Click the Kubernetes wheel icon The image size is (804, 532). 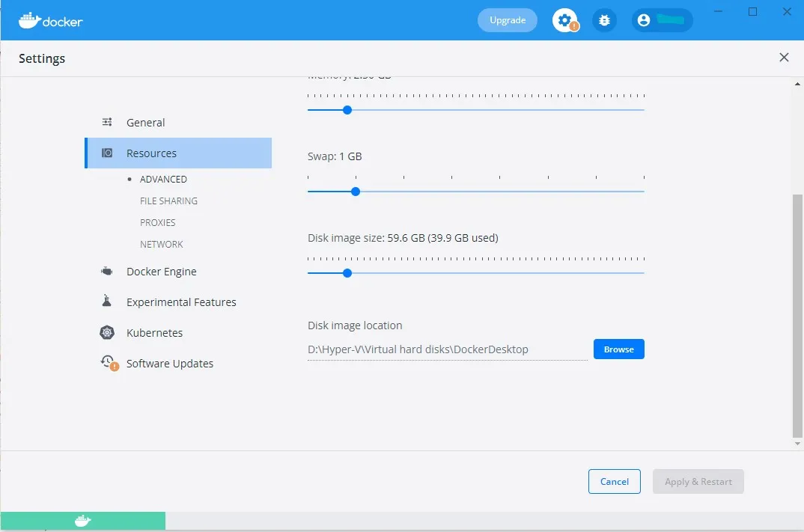[106, 333]
